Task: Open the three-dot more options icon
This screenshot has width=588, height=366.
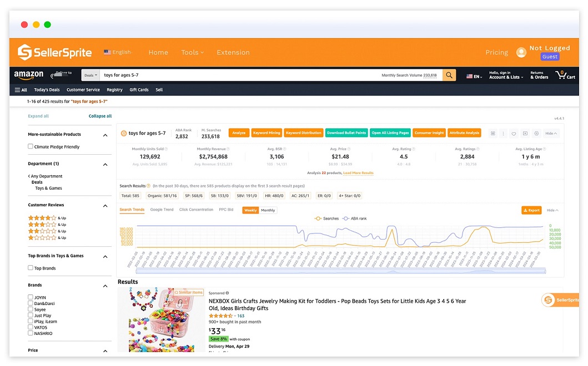Action: coord(503,133)
